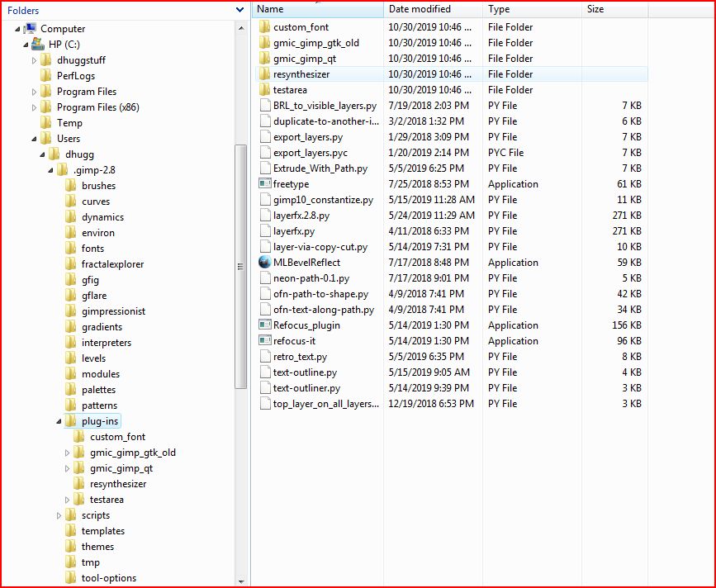Sort files by Name column header
Image resolution: width=716 pixels, height=588 pixels.
point(318,9)
